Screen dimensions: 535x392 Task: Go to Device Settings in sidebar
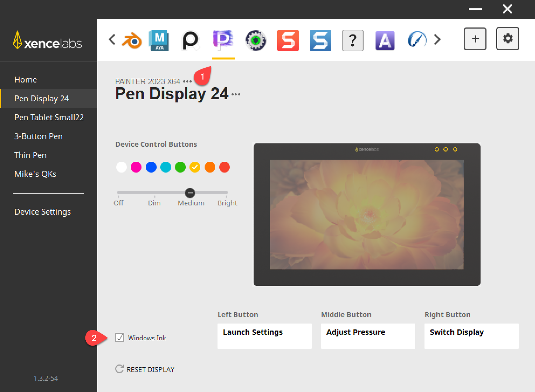(x=43, y=212)
